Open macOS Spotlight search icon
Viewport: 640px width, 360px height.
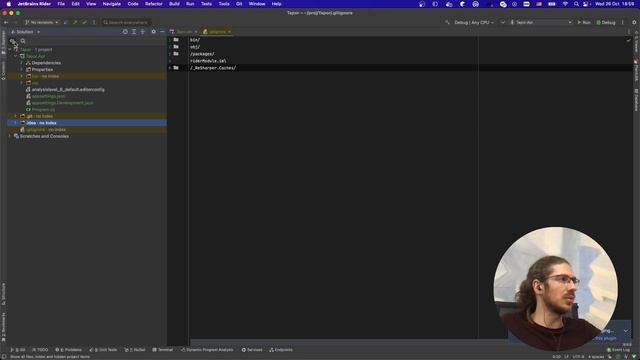point(576,4)
